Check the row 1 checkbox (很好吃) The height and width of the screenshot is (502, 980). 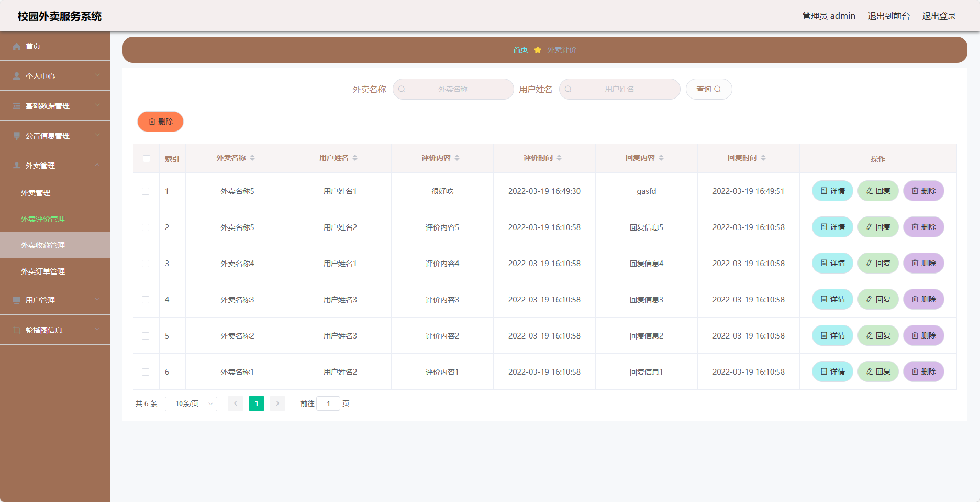tap(146, 191)
